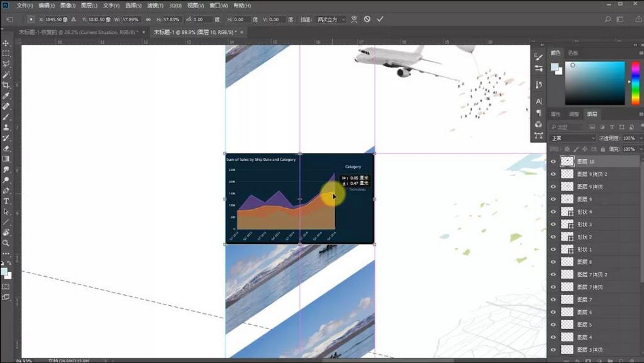This screenshot has height=363, width=644.
Task: Click the foreground color swatch in Color panel
Action: click(555, 67)
